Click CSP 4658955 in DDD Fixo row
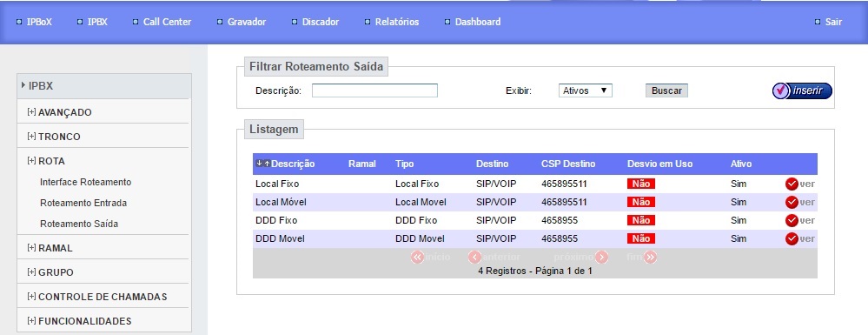The width and height of the screenshot is (868, 335). (560, 220)
